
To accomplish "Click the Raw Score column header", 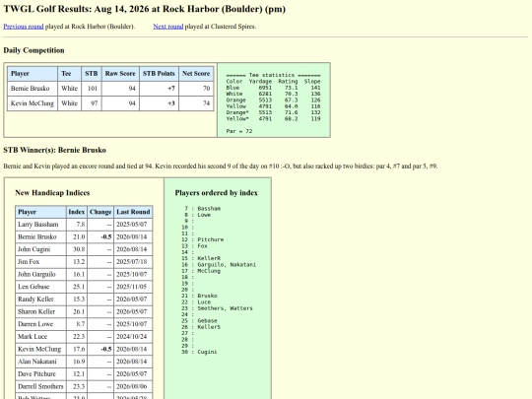I will click(120, 74).
